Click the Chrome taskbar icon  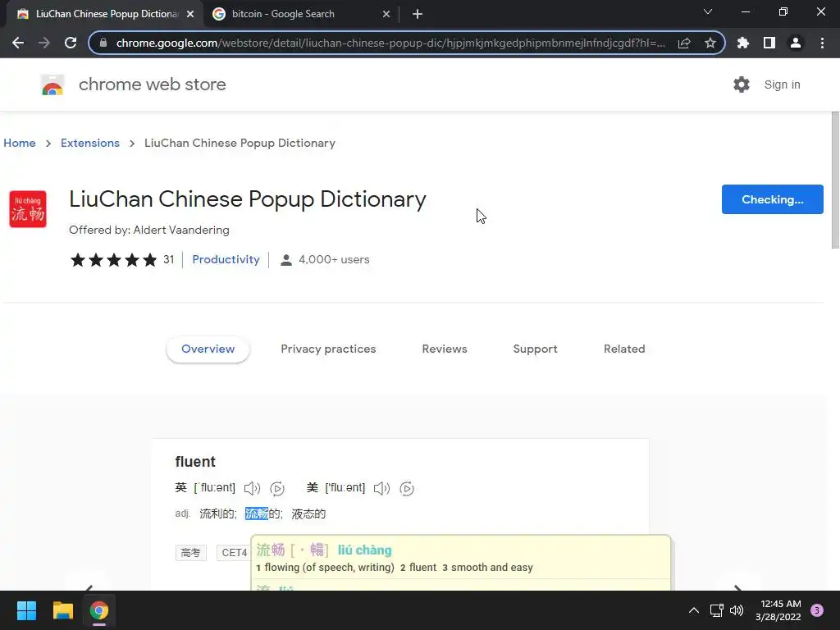(x=99, y=610)
